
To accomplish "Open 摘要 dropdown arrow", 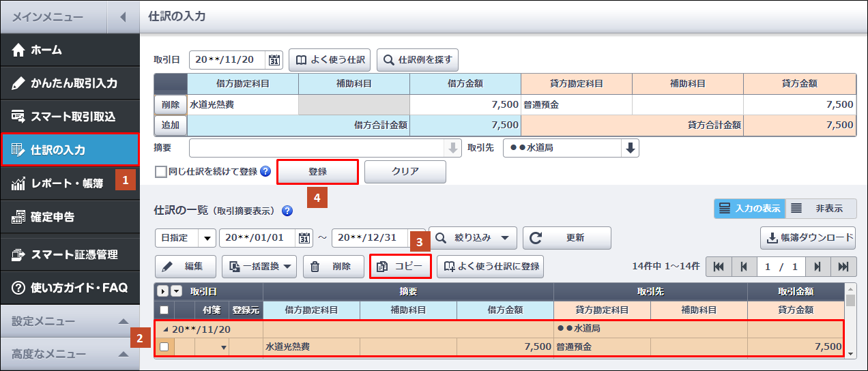I will [452, 148].
